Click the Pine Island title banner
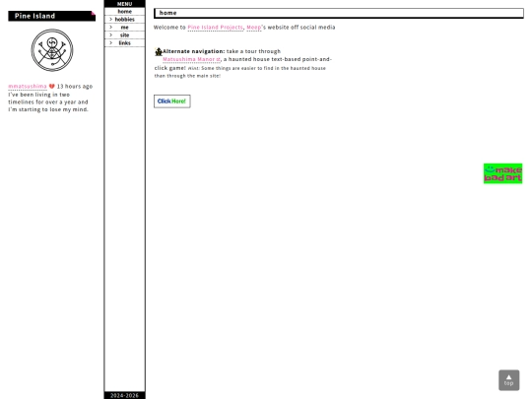The image size is (532, 399). (51, 16)
